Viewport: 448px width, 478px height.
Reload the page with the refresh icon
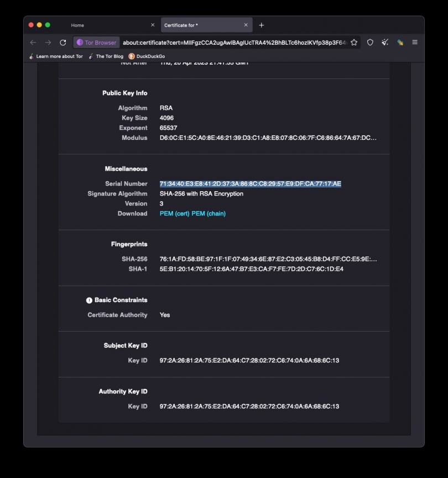tap(63, 43)
